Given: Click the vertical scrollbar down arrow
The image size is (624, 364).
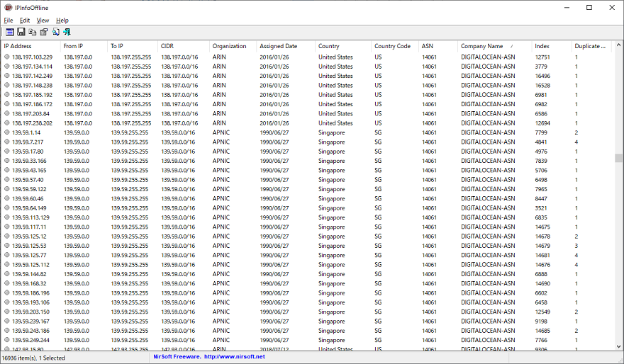Looking at the screenshot, I should tap(618, 346).
